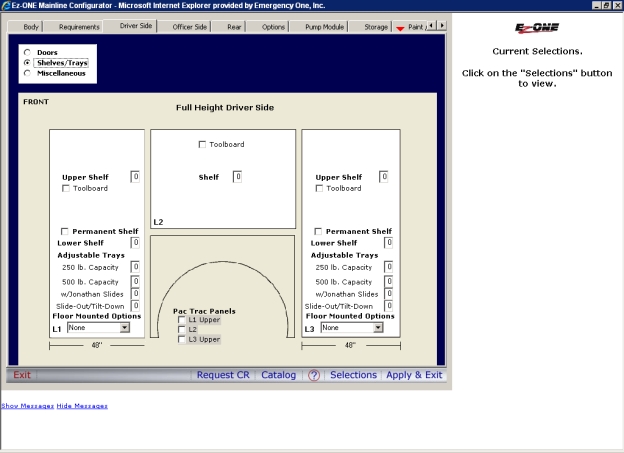Click the Pac Trac Panels label
The image size is (624, 453).
point(204,311)
